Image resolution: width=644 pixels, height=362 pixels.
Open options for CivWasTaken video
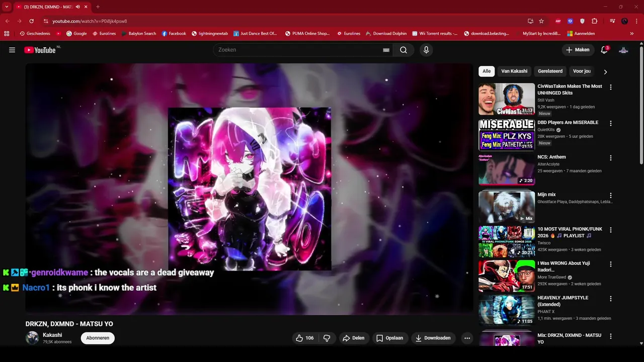point(611,87)
